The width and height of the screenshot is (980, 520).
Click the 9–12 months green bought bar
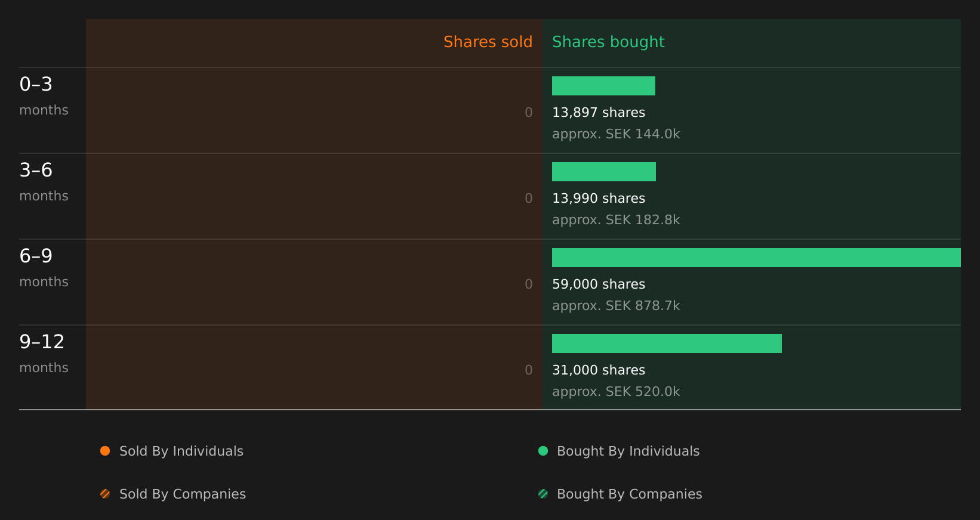[x=667, y=343]
